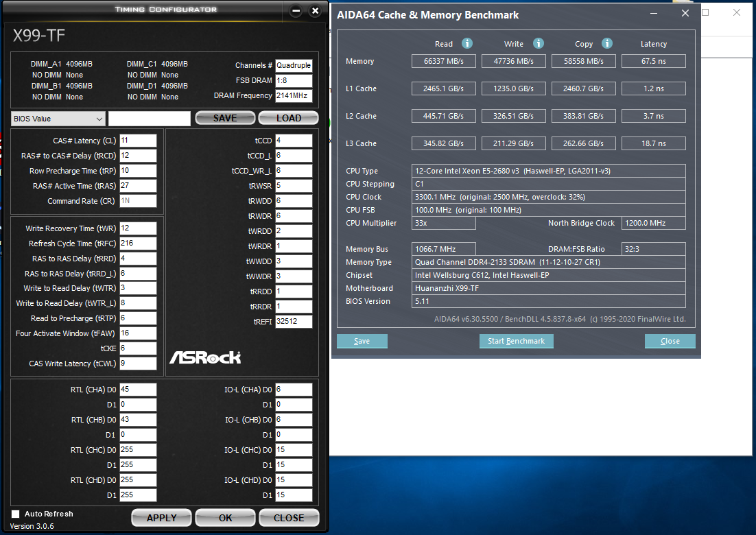Click the Write info icon in AIDA64
The height and width of the screenshot is (535, 756).
coord(538,43)
